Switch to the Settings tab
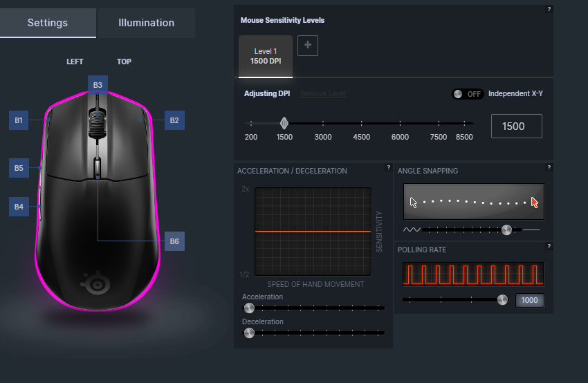The image size is (588, 383). (x=48, y=23)
